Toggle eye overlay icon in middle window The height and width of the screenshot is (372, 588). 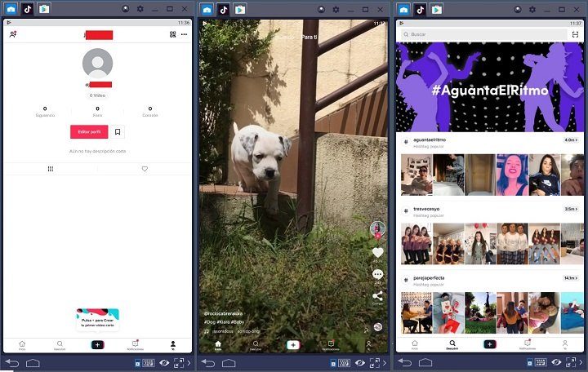pyautogui.click(x=360, y=363)
